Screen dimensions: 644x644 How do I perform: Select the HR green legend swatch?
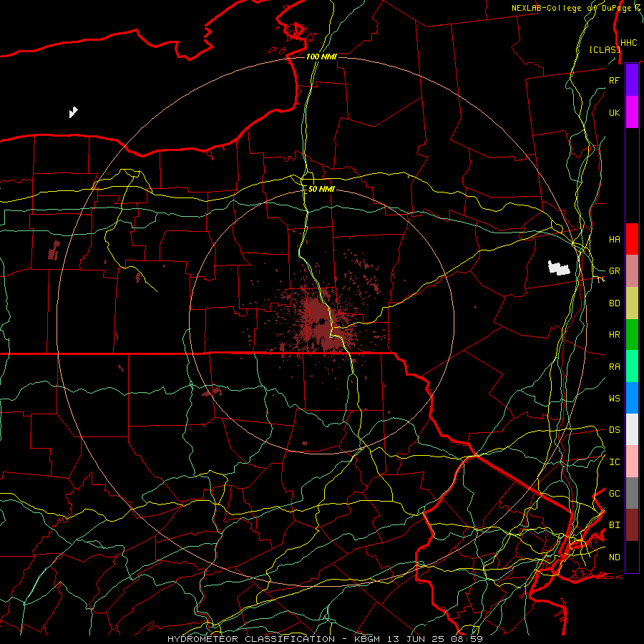(632, 335)
